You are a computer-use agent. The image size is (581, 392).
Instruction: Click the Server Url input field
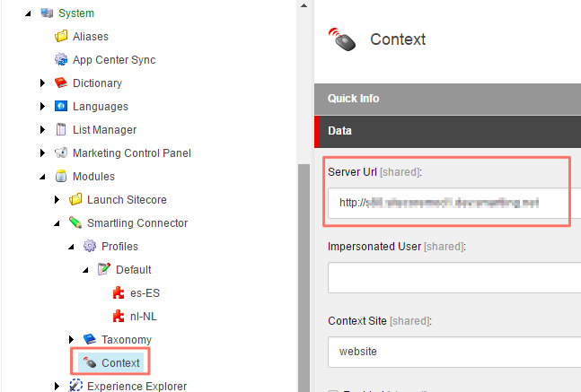point(447,203)
